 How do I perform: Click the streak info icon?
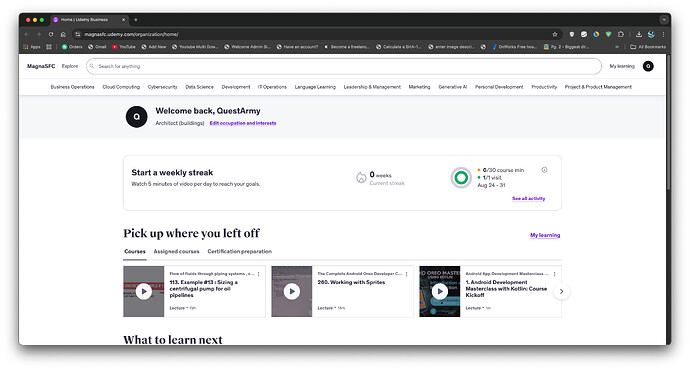(544, 170)
